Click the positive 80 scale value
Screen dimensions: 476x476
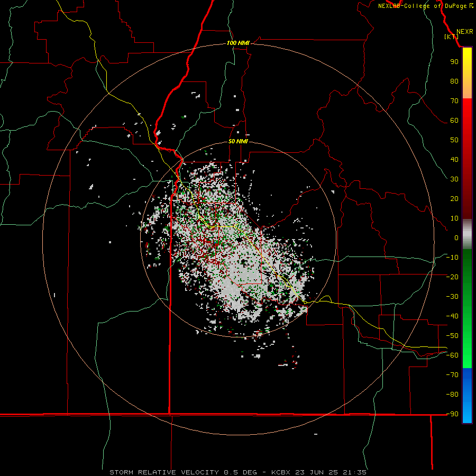[454, 81]
